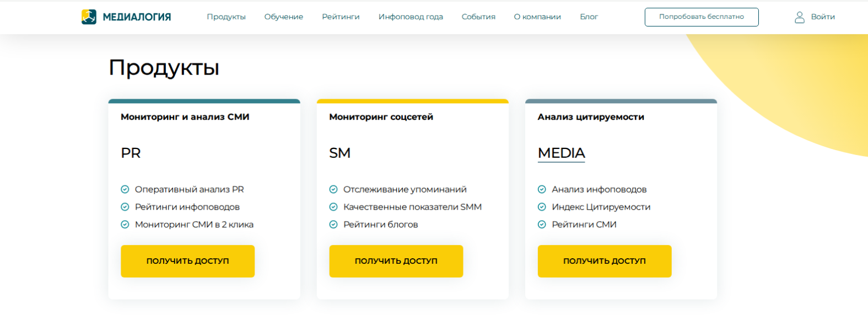Screen dimensions: 868x325
Task: Open the SM product title
Action: [339, 153]
